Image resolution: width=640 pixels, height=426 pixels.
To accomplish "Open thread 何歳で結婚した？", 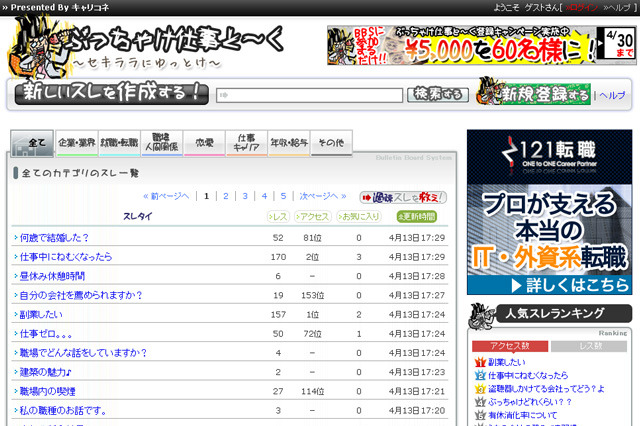I will (x=54, y=238).
